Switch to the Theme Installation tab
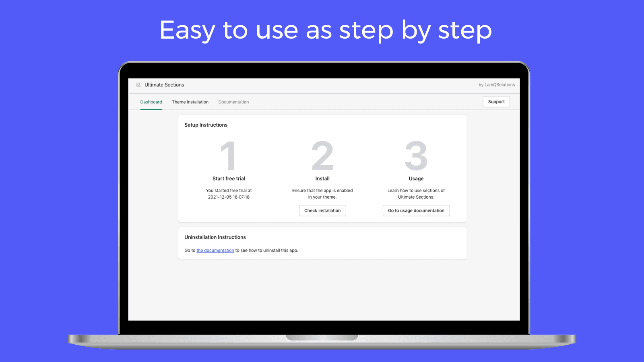Image resolution: width=644 pixels, height=362 pixels. (x=190, y=102)
